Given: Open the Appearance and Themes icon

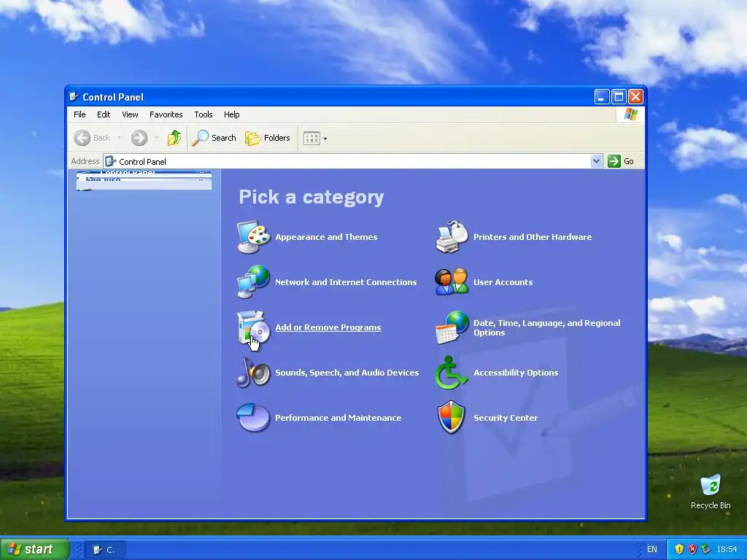Looking at the screenshot, I should click(x=254, y=237).
